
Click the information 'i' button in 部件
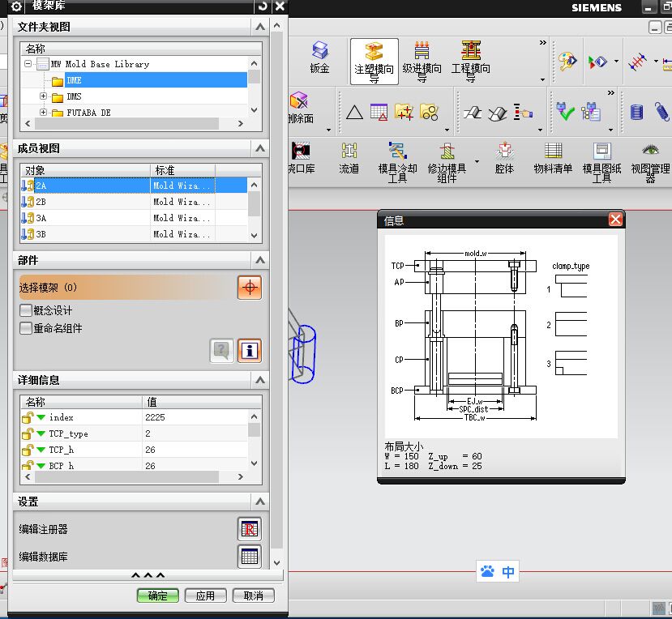pyautogui.click(x=250, y=350)
